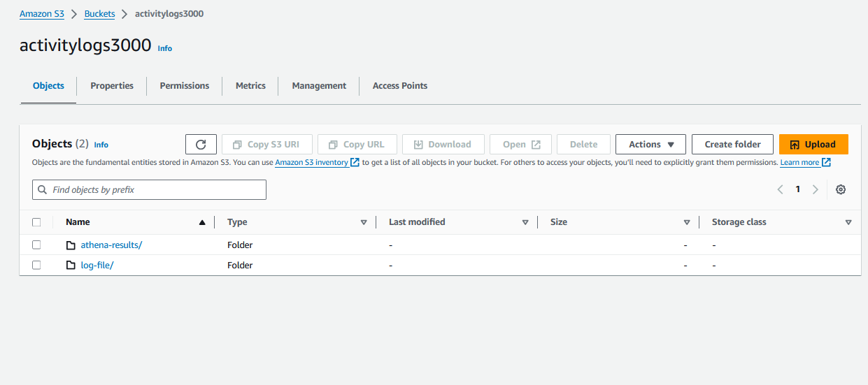The image size is (868, 385).
Task: Click external link icon beside Learn more
Action: [826, 162]
